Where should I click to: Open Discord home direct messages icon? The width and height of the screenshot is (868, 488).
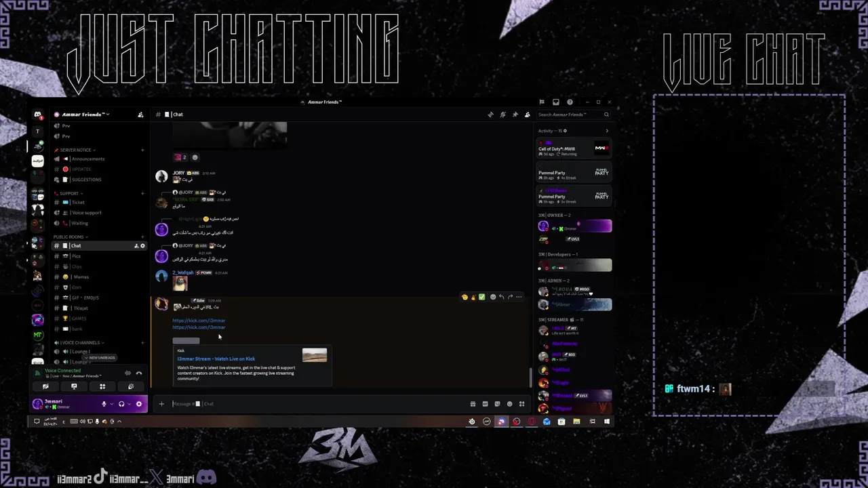tap(38, 115)
